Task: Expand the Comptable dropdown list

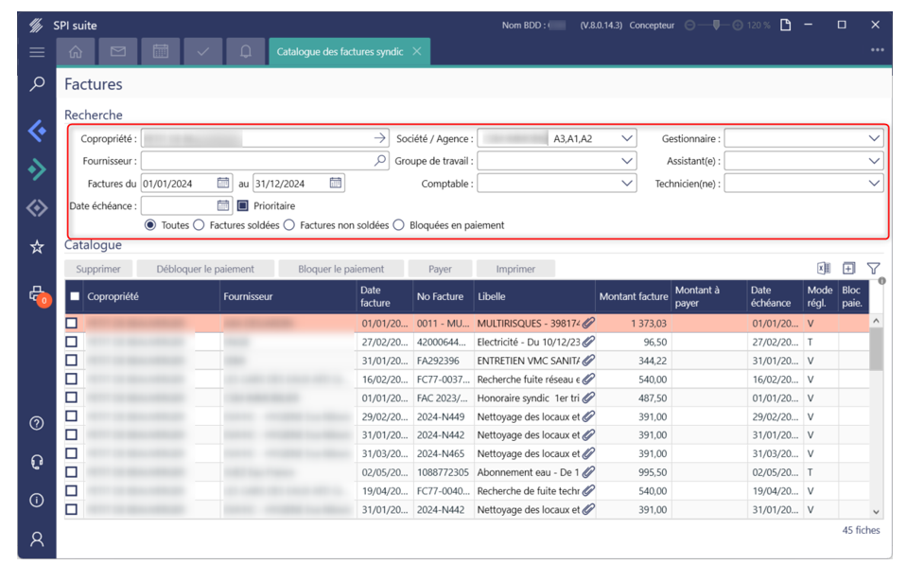Action: point(628,184)
